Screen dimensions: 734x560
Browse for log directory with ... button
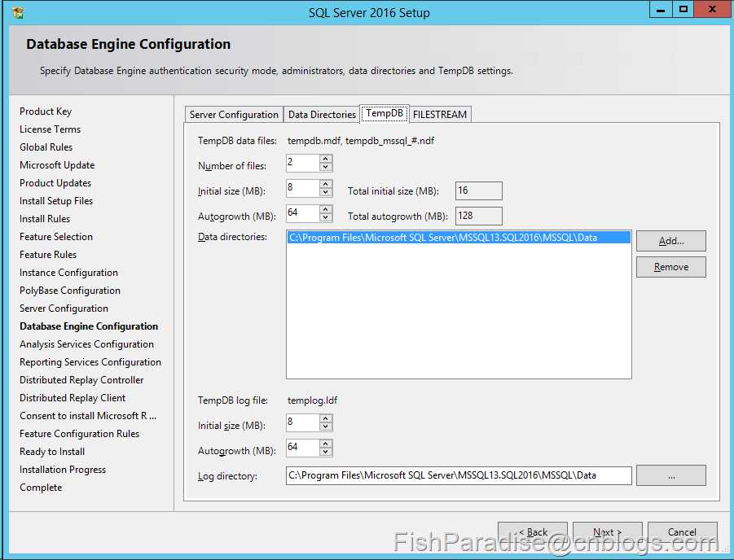tap(670, 475)
